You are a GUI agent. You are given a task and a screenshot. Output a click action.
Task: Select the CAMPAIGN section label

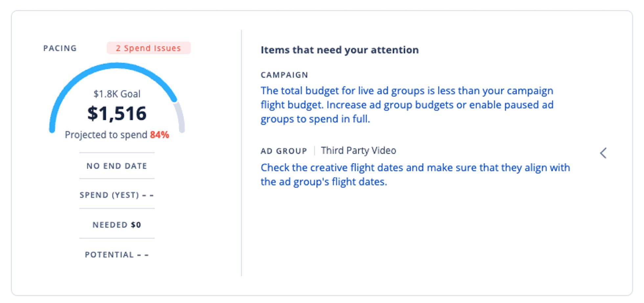[x=284, y=75]
